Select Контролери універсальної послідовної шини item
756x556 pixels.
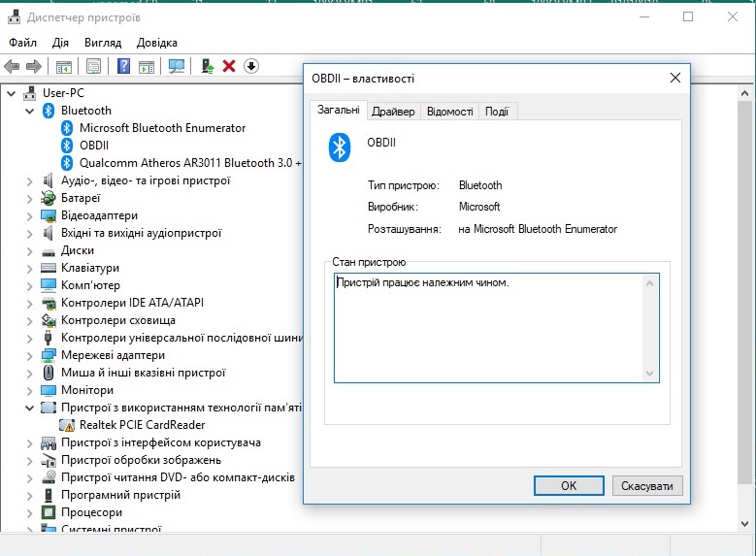pyautogui.click(x=181, y=338)
